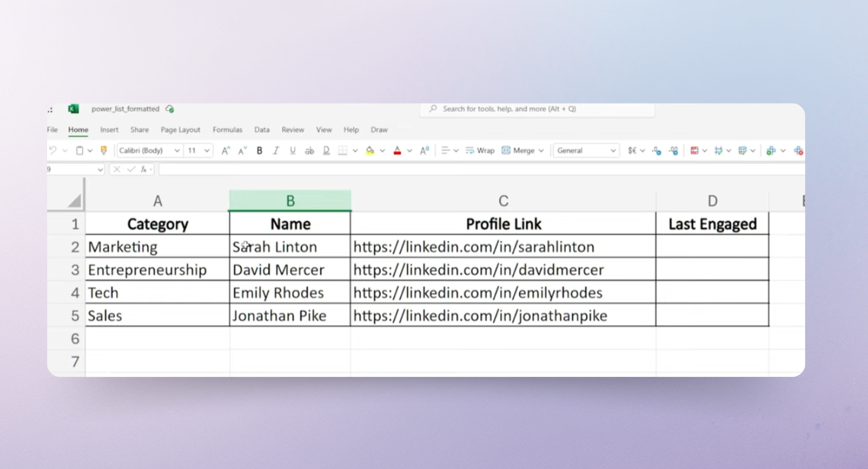Open the Font Color dropdown arrow
Screen dimensions: 868x469
(409, 150)
